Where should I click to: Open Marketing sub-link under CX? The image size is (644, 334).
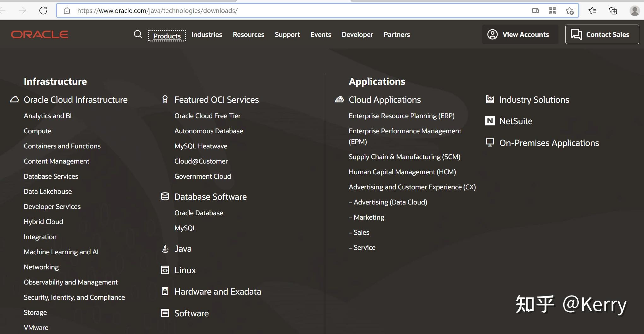click(x=366, y=217)
